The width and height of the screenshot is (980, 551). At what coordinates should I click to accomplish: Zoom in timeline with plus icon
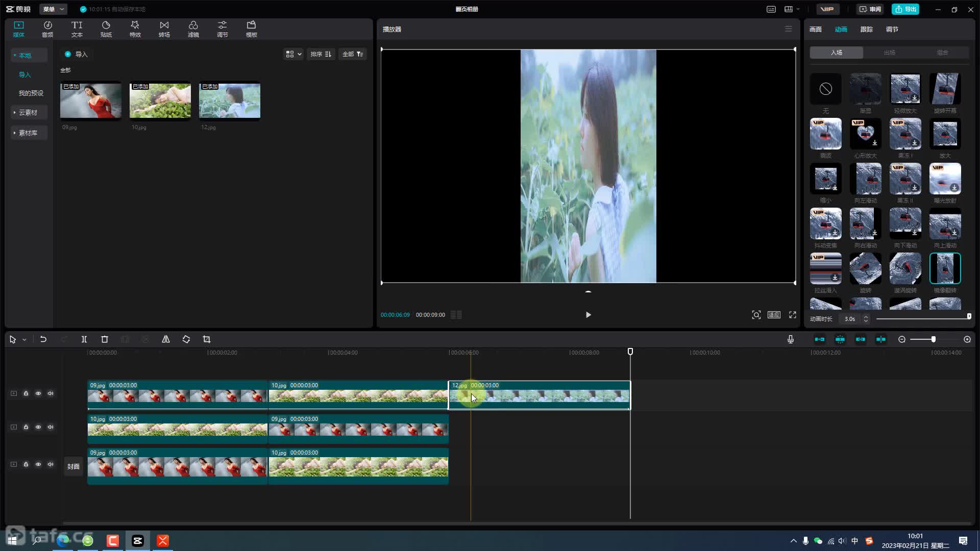pyautogui.click(x=967, y=339)
